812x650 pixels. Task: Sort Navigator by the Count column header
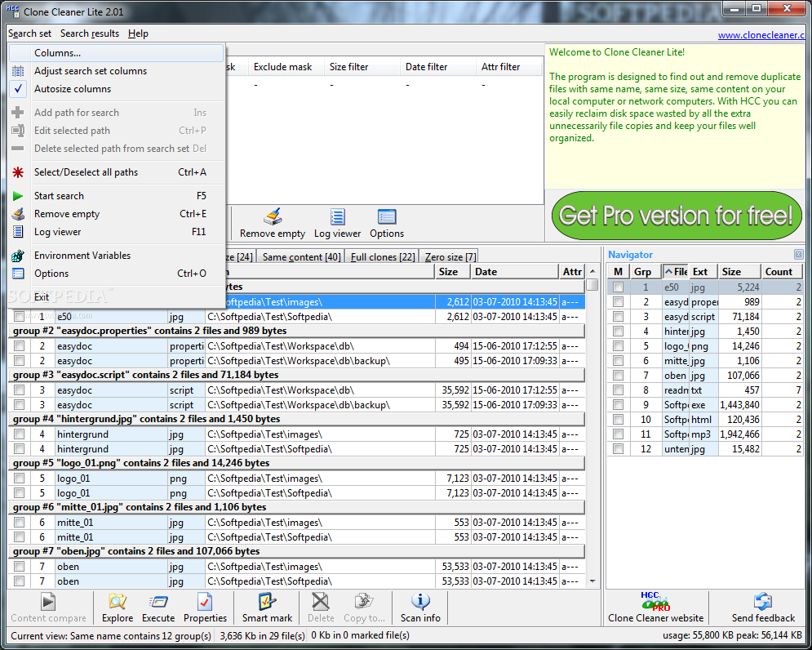pyautogui.click(x=782, y=272)
